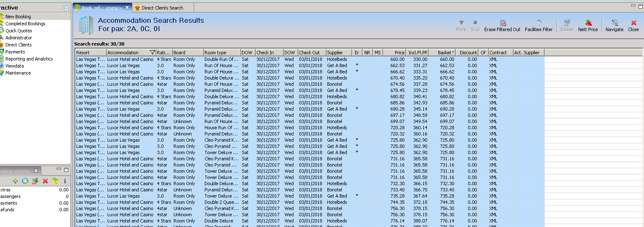Click the 'Search results: 30/30' label
Screen dimensions: 644x227
(99, 43)
